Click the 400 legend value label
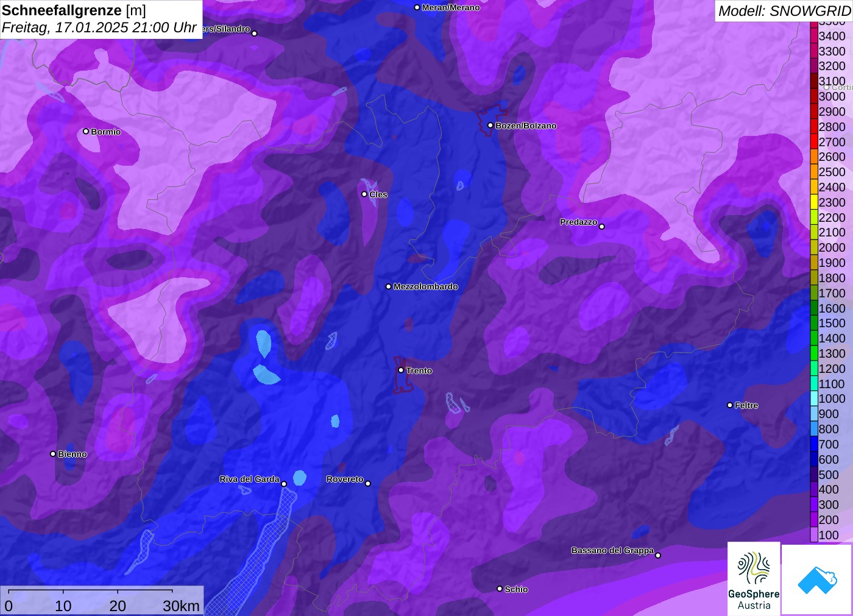853x616 pixels. click(829, 489)
